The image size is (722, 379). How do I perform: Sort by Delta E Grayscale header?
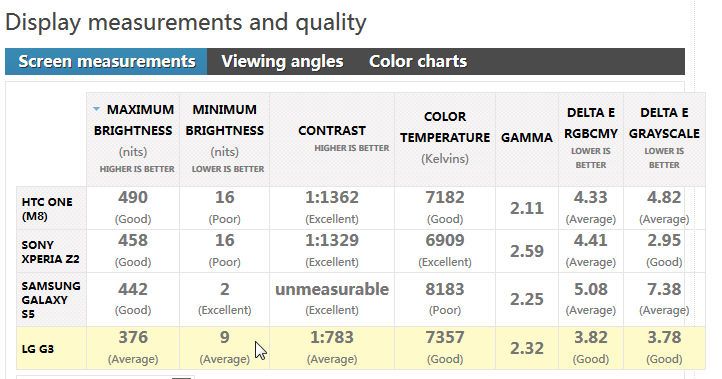pos(664,139)
